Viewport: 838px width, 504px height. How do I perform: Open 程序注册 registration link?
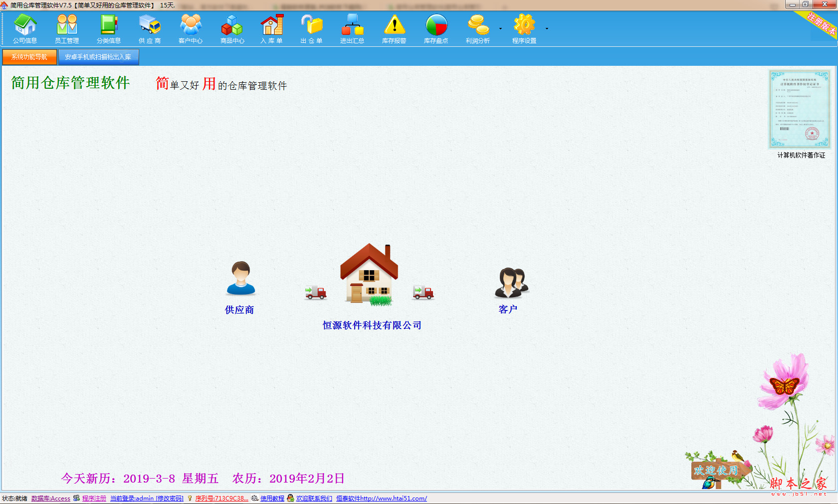[x=94, y=498]
